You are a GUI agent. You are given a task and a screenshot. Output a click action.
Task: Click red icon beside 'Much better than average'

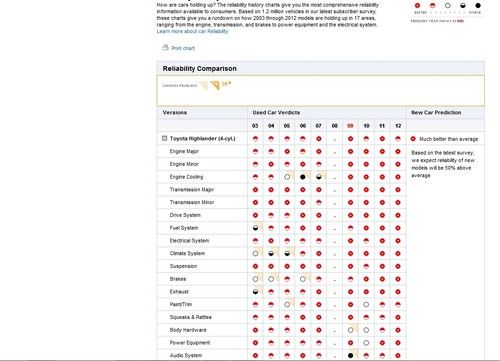click(x=413, y=139)
